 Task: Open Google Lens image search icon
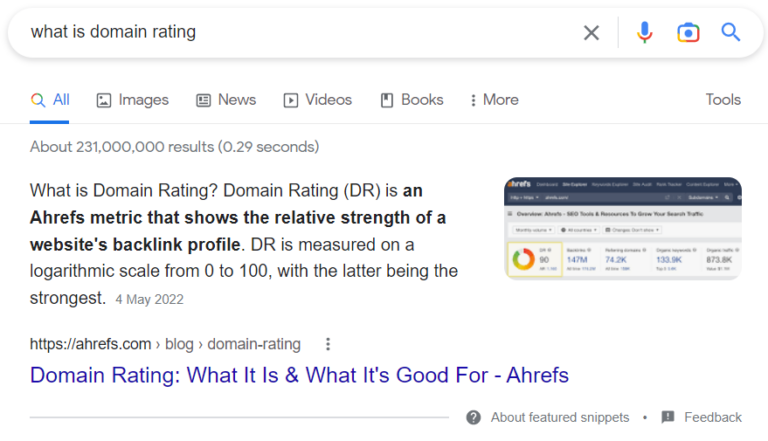coord(688,33)
